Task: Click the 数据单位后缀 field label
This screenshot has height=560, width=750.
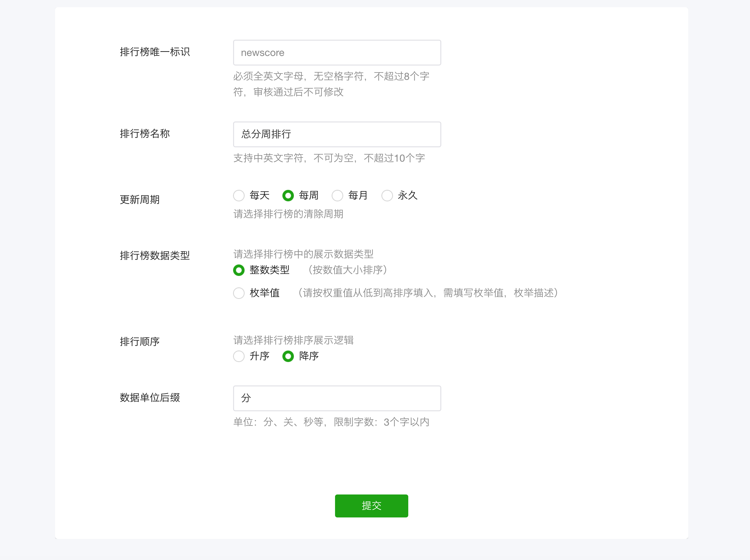Action: tap(150, 398)
